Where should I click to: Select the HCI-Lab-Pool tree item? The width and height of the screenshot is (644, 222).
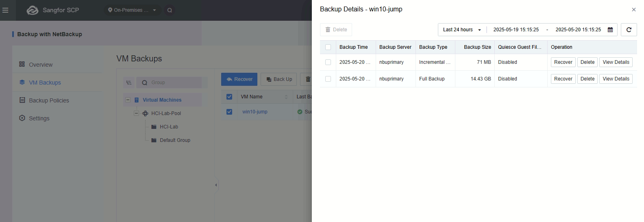pos(166,113)
